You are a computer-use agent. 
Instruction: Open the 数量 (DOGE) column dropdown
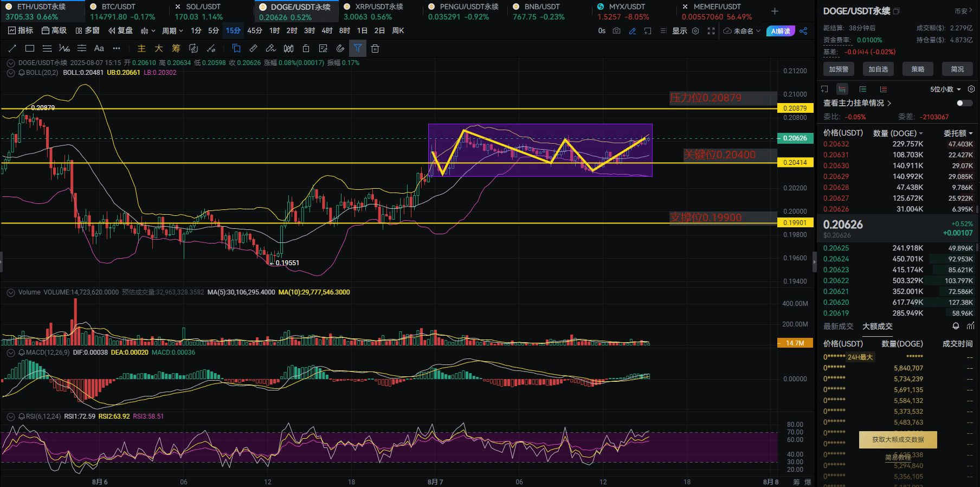point(898,133)
